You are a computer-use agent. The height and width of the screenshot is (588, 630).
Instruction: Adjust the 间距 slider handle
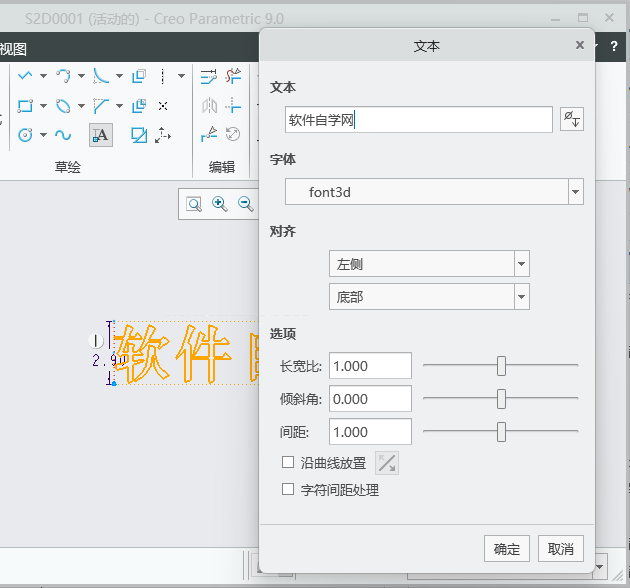click(x=501, y=432)
